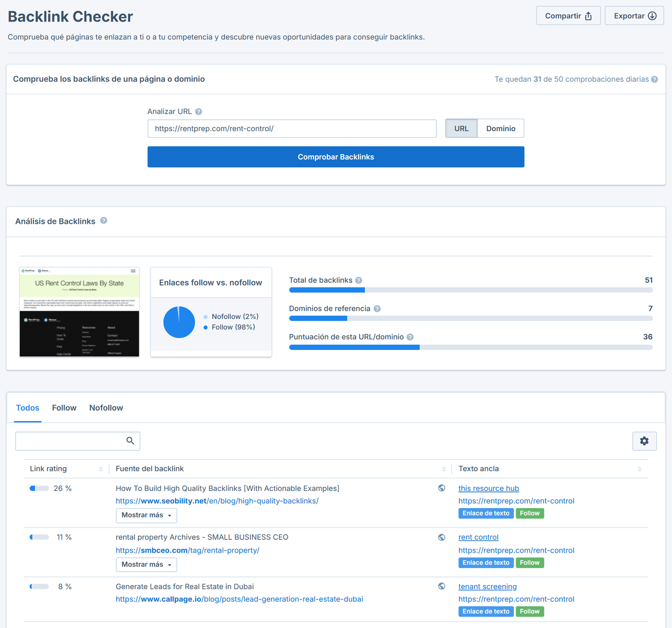Click the help icon next to Analizar URL
The height and width of the screenshot is (628, 672).
[x=198, y=112]
